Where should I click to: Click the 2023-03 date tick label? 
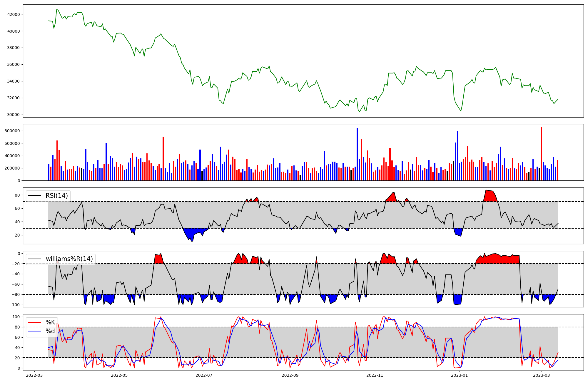tap(541, 375)
